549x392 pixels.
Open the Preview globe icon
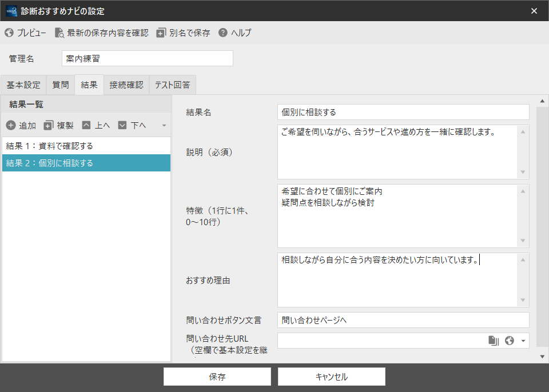[9, 33]
